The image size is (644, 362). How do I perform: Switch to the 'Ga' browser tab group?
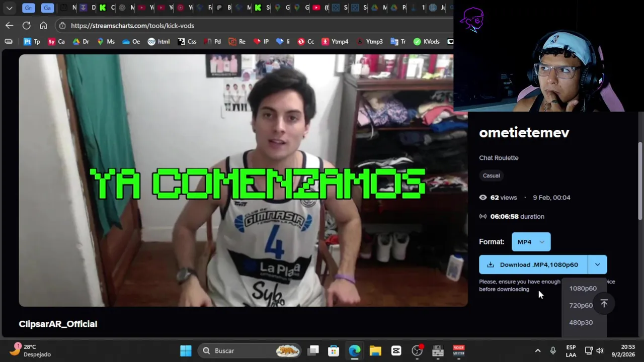[x=47, y=8]
